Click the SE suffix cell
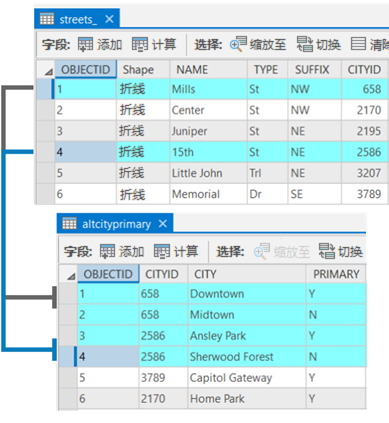Viewport: 389px width, 423px height. pyautogui.click(x=314, y=194)
